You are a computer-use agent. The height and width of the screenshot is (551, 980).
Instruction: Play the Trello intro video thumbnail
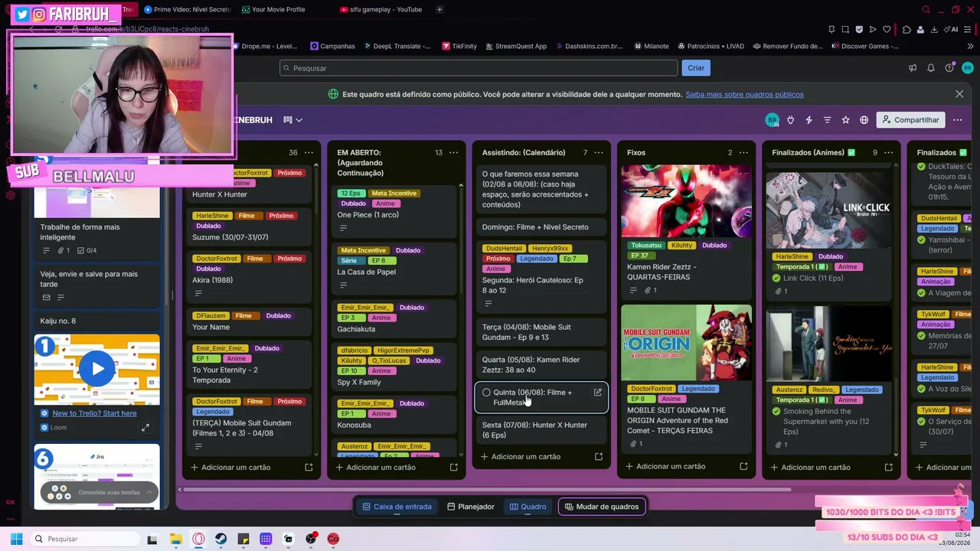click(97, 369)
